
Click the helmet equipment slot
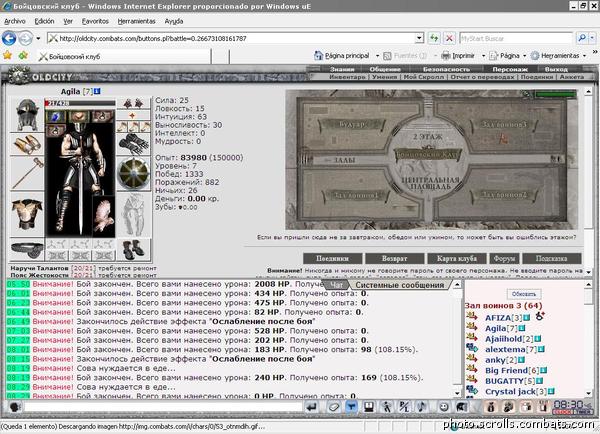pyautogui.click(x=27, y=114)
